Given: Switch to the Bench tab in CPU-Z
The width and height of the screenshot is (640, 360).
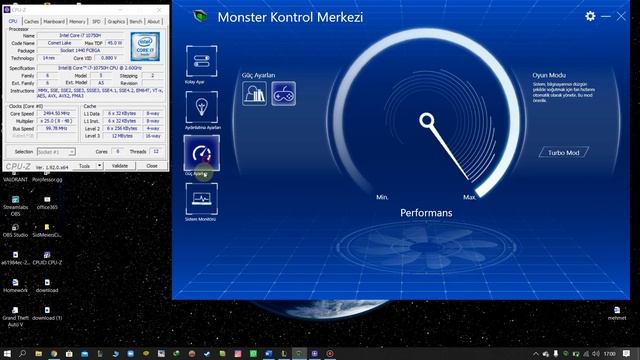Looking at the screenshot, I should pyautogui.click(x=136, y=21).
